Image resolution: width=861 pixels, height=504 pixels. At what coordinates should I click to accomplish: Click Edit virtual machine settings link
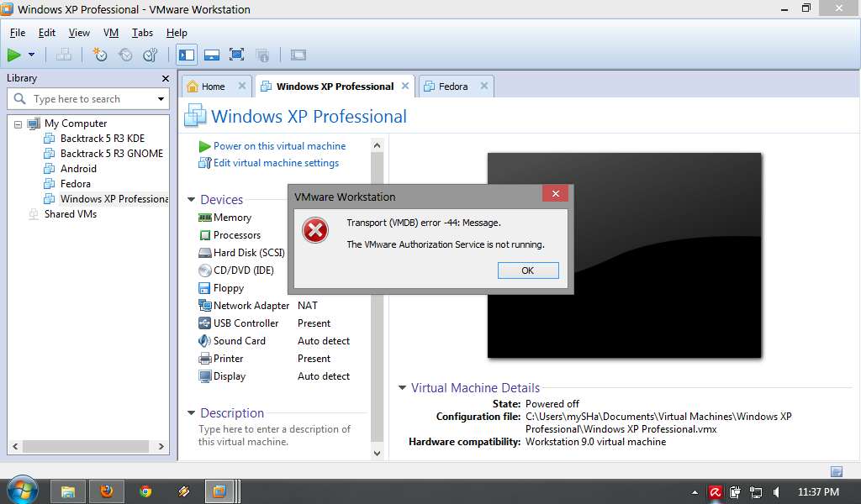[276, 163]
